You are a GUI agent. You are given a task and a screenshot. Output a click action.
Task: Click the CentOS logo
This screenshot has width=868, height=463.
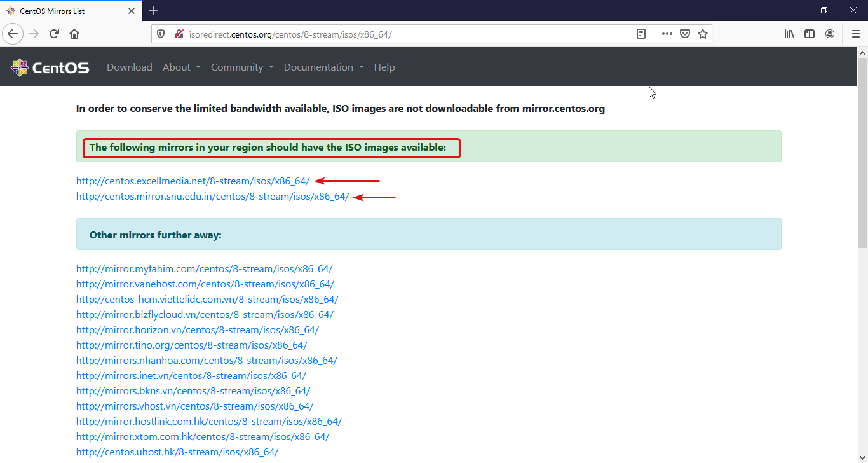(x=50, y=67)
